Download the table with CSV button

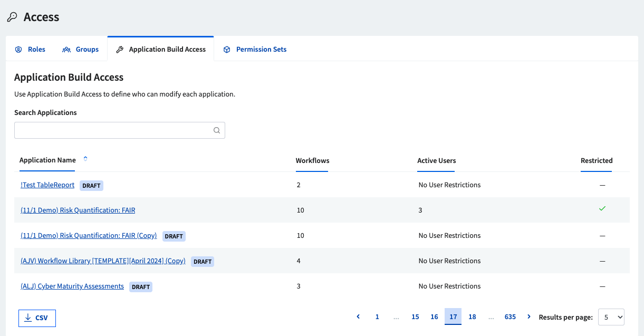tap(37, 318)
